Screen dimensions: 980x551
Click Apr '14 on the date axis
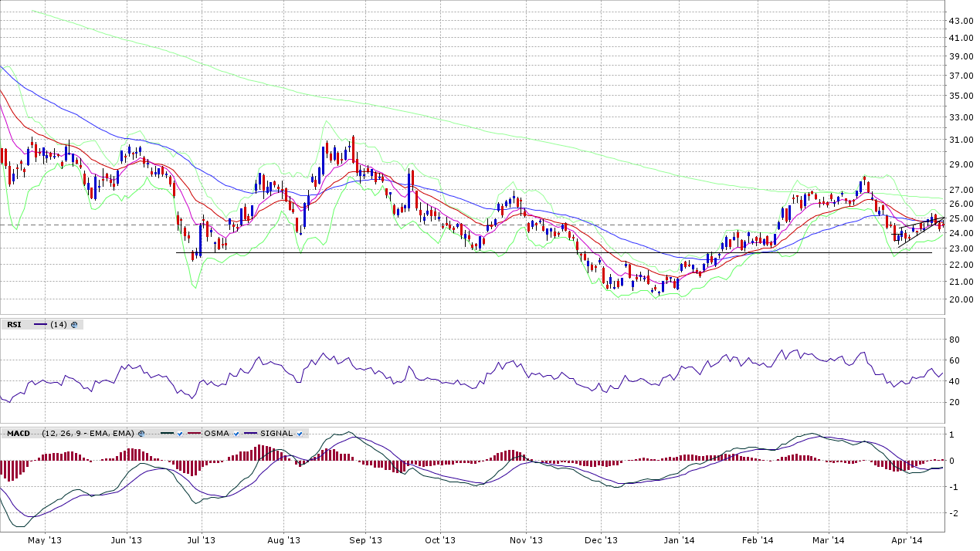(x=907, y=539)
